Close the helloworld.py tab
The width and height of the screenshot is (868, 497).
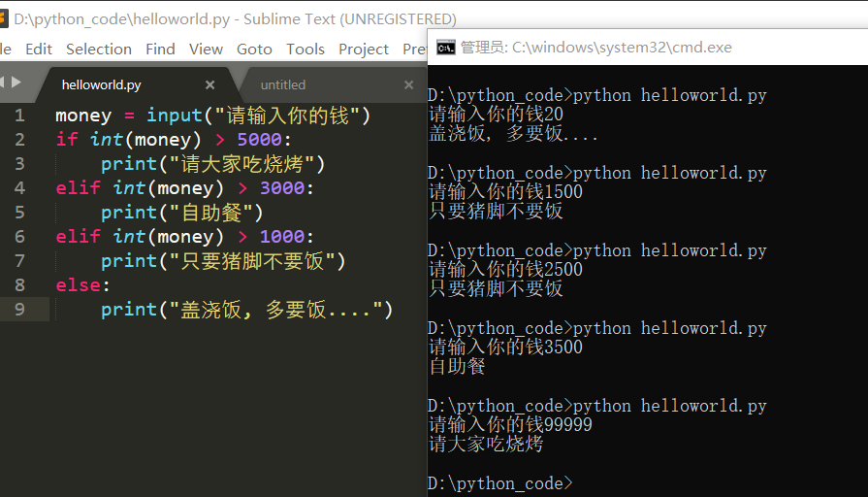pyautogui.click(x=209, y=84)
